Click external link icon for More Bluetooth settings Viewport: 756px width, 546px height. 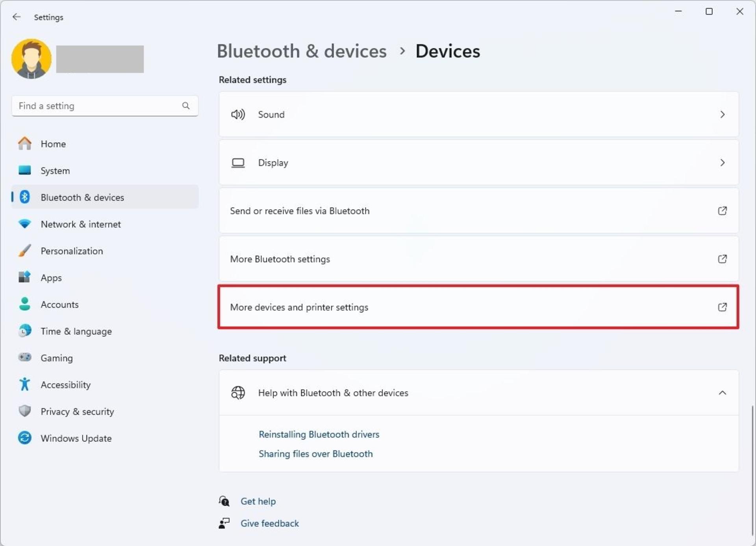pyautogui.click(x=722, y=259)
